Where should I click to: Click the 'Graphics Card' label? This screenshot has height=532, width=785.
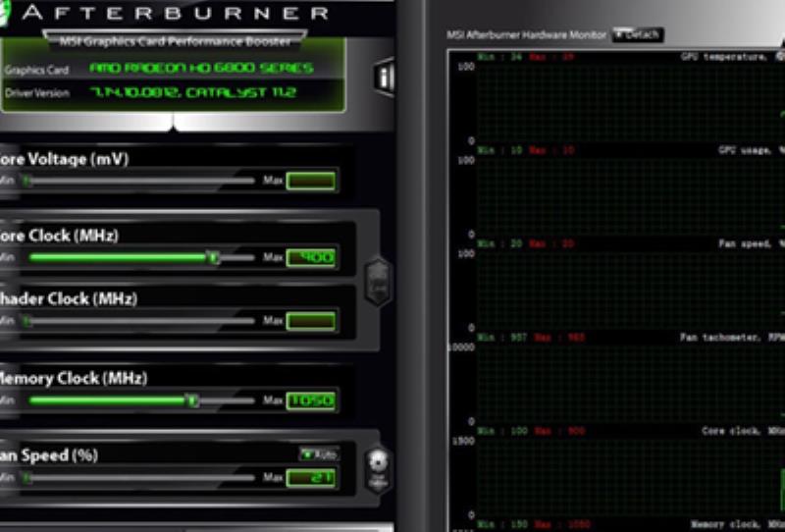(x=36, y=70)
